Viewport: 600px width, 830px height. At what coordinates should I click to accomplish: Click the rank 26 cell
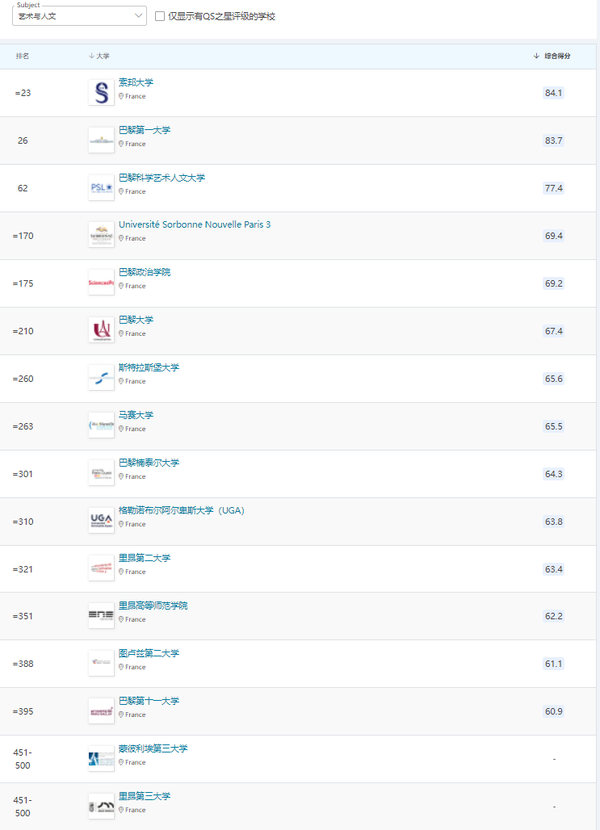23,141
